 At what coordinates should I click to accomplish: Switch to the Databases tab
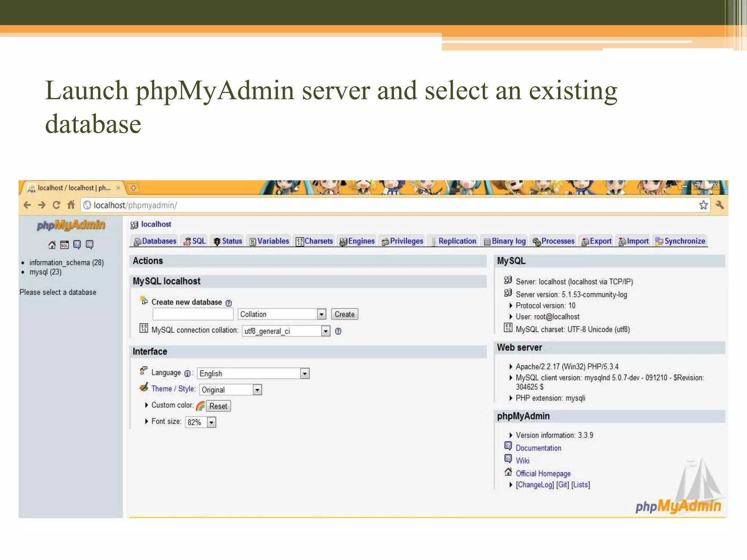click(x=155, y=241)
